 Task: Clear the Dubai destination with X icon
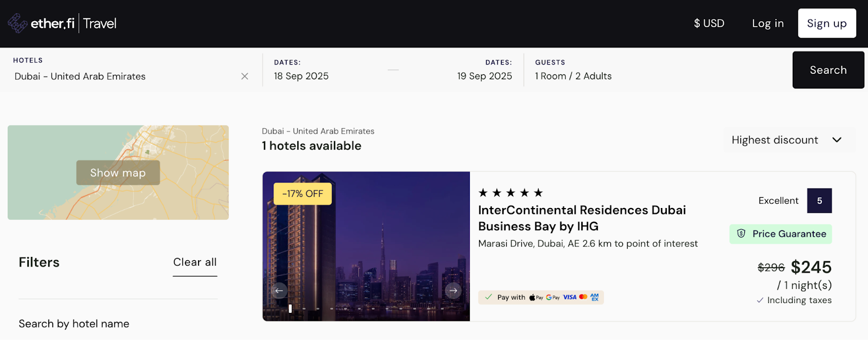click(245, 77)
